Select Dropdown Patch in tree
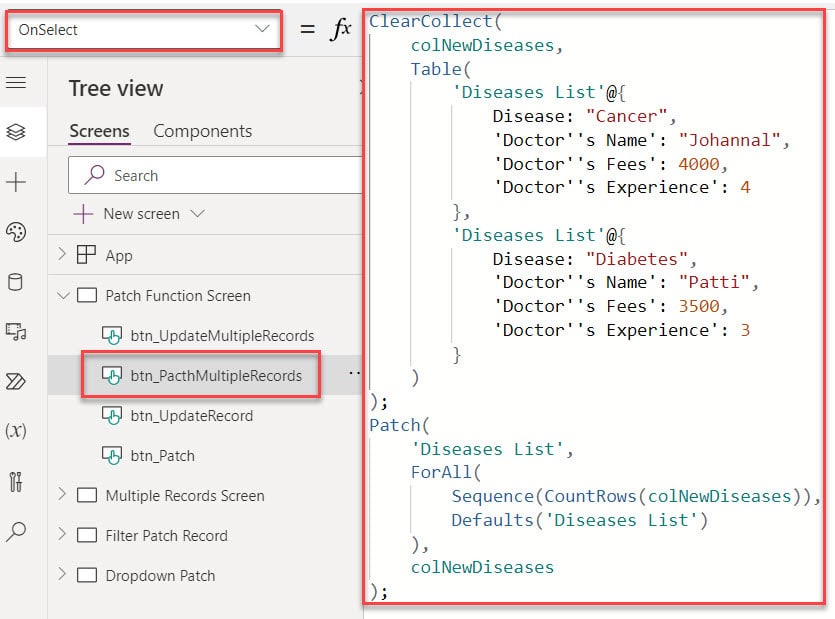Viewport: 835px width, 619px height. 160,575
